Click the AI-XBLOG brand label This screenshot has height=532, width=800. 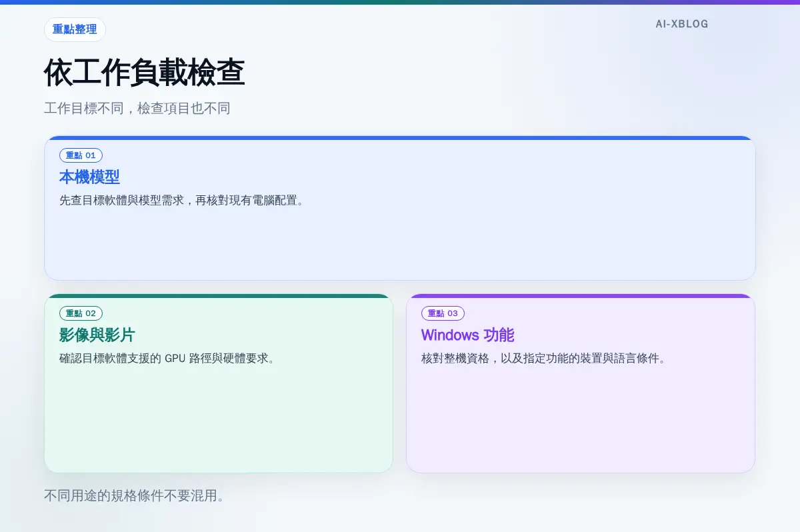[x=682, y=24]
